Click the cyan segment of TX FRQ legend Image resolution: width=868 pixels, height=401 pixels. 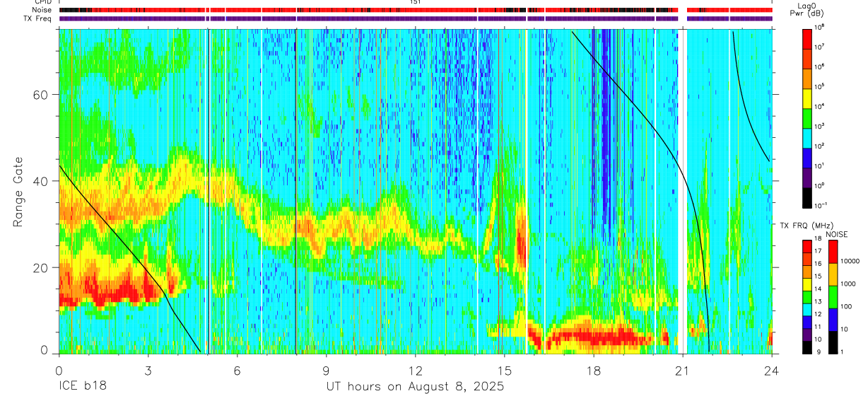tap(808, 309)
